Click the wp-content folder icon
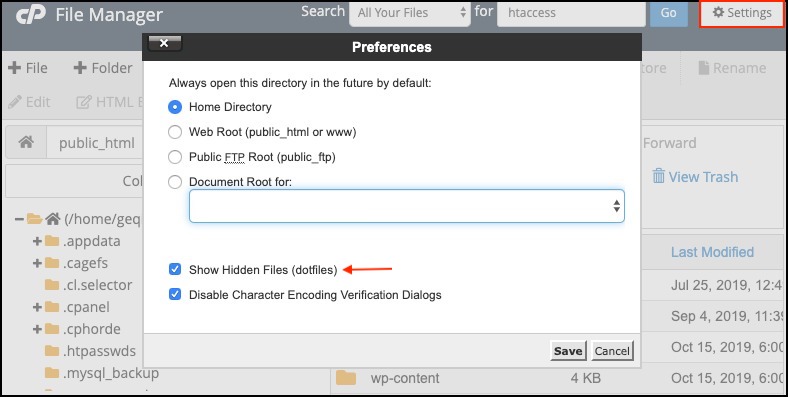The width and height of the screenshot is (788, 397). coord(346,378)
